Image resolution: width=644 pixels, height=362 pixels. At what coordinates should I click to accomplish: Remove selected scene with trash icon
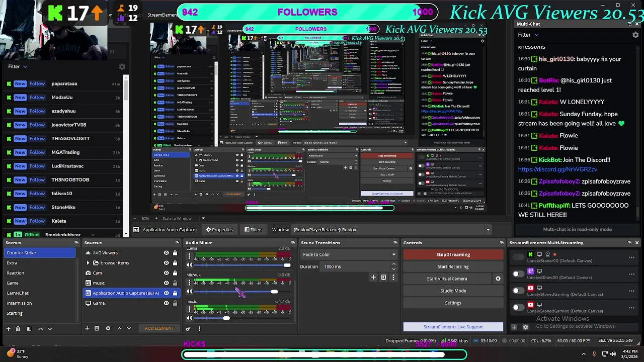[18, 328]
